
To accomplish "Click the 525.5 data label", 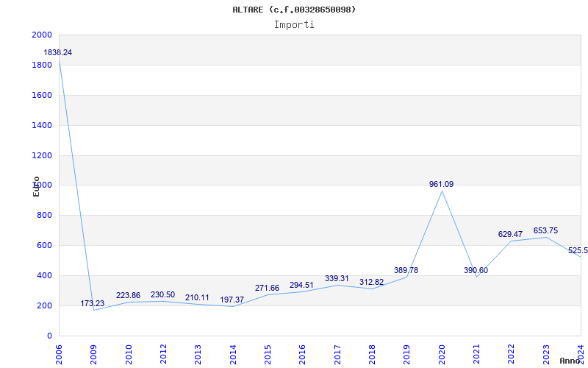I will [x=578, y=250].
